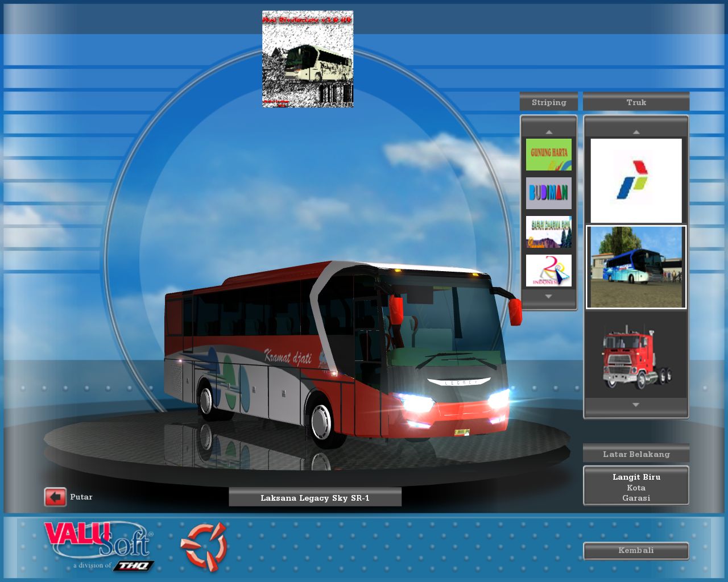728x582 pixels.
Task: Click the red Putar rotate arrow icon
Action: point(55,497)
